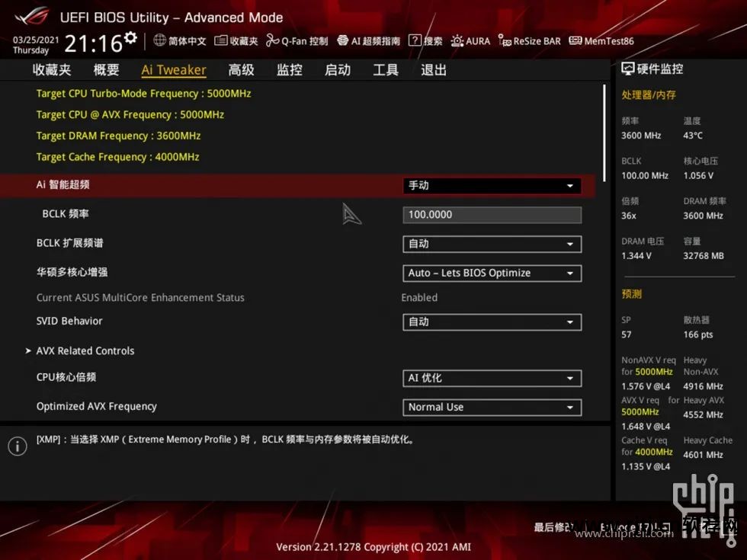Click the 36x multiplier value

[628, 216]
